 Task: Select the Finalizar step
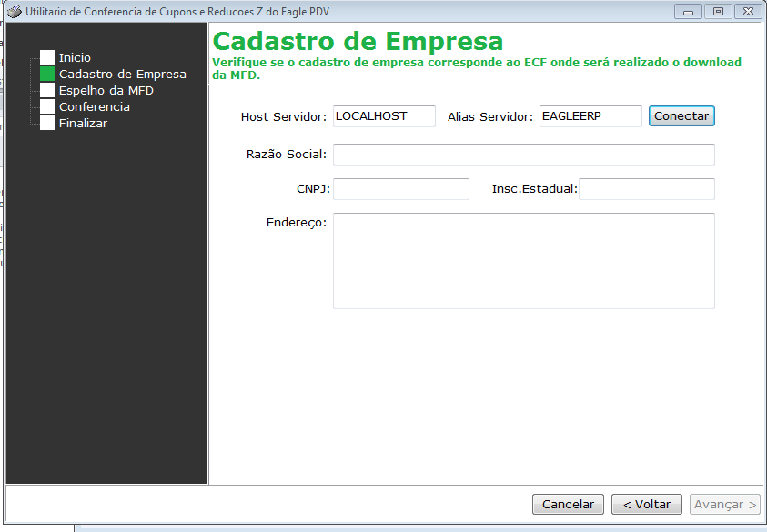click(83, 123)
